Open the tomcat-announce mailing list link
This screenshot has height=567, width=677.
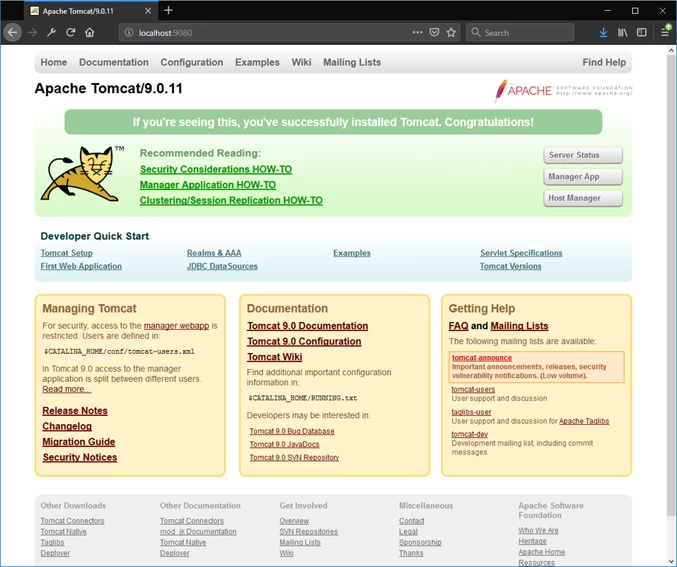(x=482, y=358)
